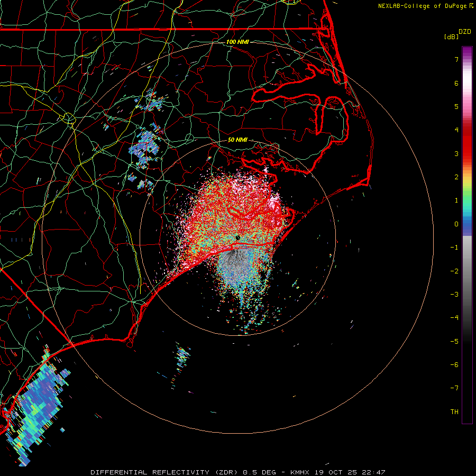Click the Differential Reflectivity product title caption

tap(238, 472)
